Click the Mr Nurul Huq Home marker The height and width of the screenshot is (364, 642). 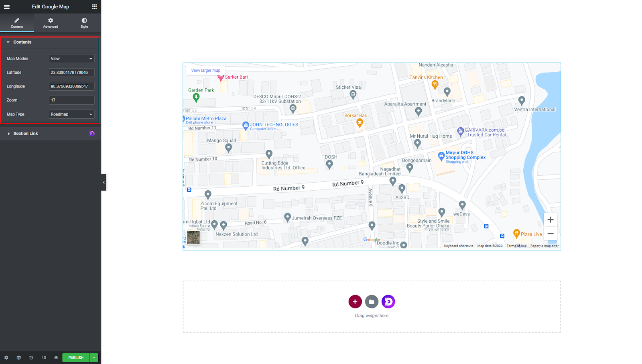[x=418, y=143]
